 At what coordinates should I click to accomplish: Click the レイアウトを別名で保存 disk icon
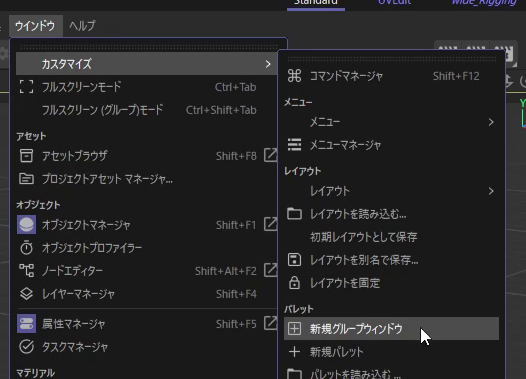point(295,260)
